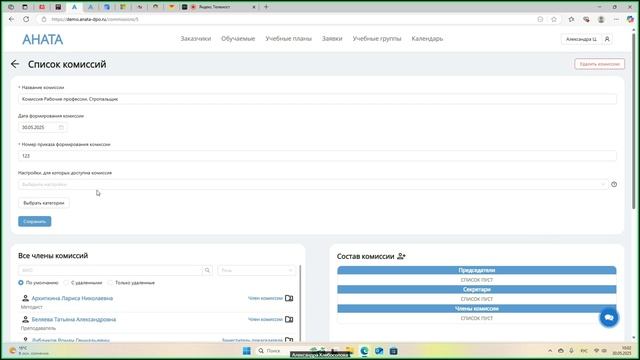Select the С удаленными radio option
Image resolution: width=640 pixels, height=360 pixels.
66,282
